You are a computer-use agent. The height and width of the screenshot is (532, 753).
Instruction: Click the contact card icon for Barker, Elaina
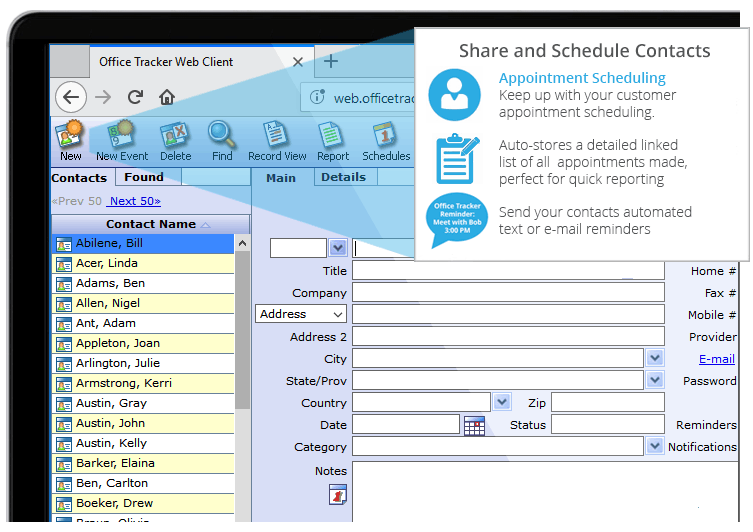coord(64,464)
